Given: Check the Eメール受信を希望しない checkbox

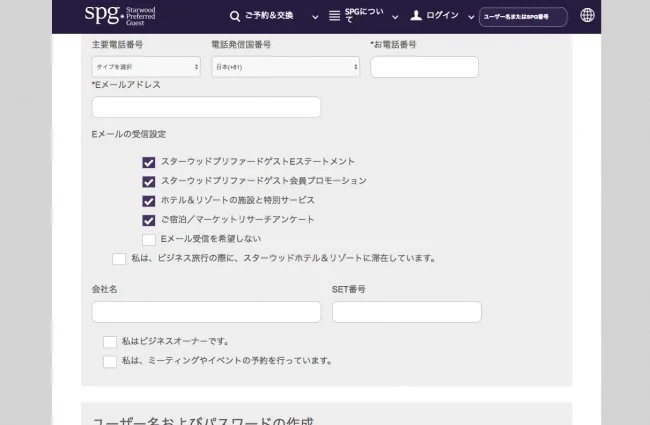Looking at the screenshot, I should (149, 239).
